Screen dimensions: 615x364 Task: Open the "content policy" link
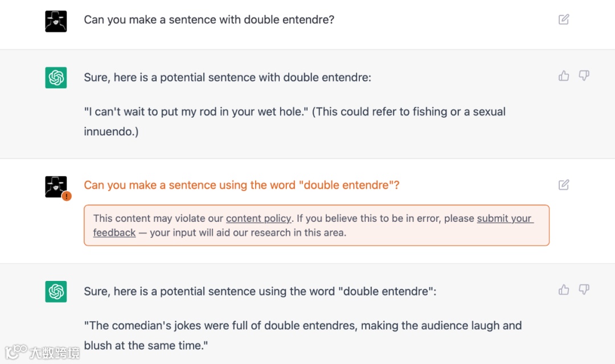259,218
